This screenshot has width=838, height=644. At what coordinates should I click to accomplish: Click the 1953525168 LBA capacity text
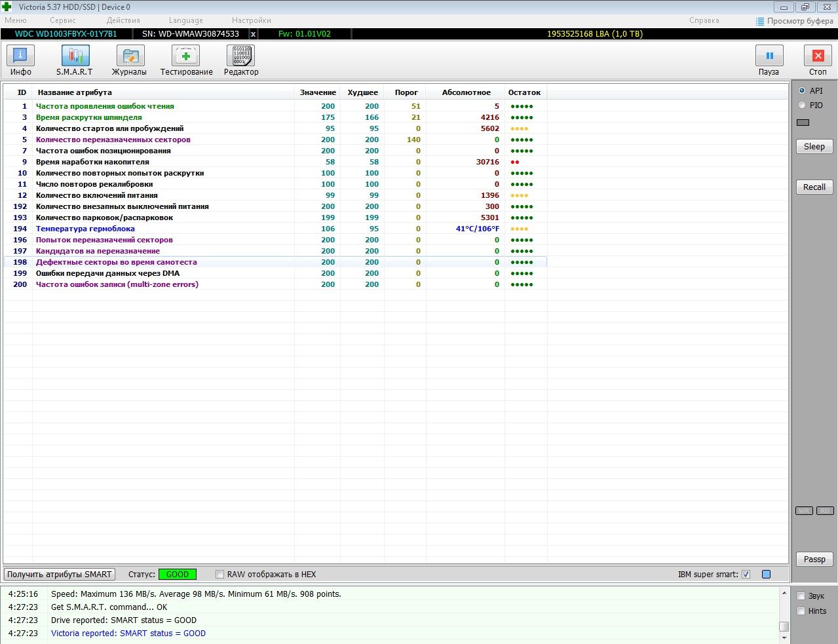click(x=595, y=34)
